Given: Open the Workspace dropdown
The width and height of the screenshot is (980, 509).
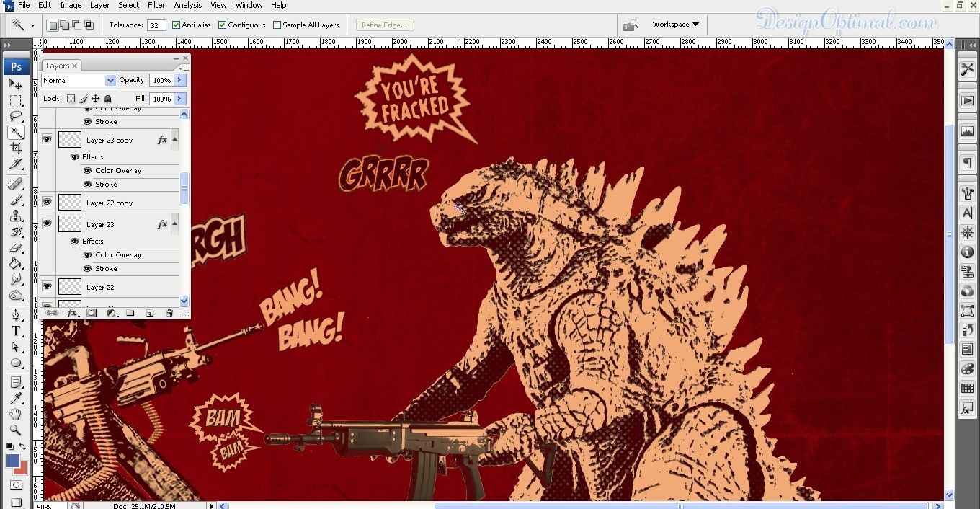Looking at the screenshot, I should point(675,25).
